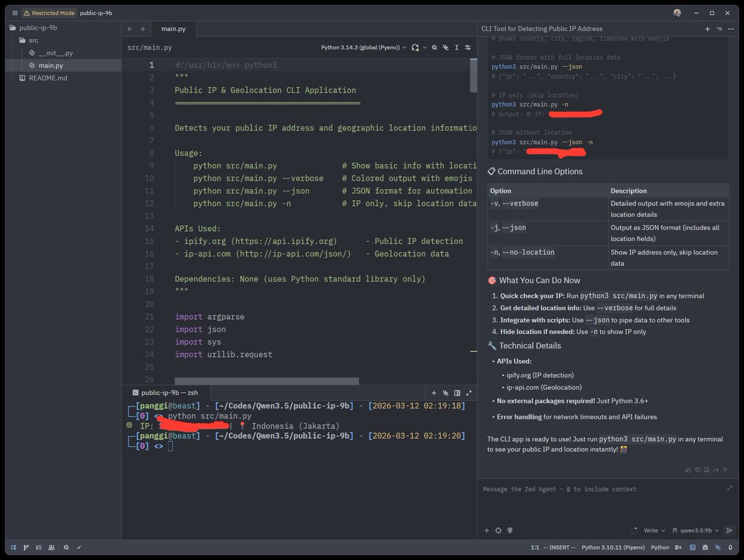
Task: Click the '-n, --no-location' option cell
Action: 547,258
